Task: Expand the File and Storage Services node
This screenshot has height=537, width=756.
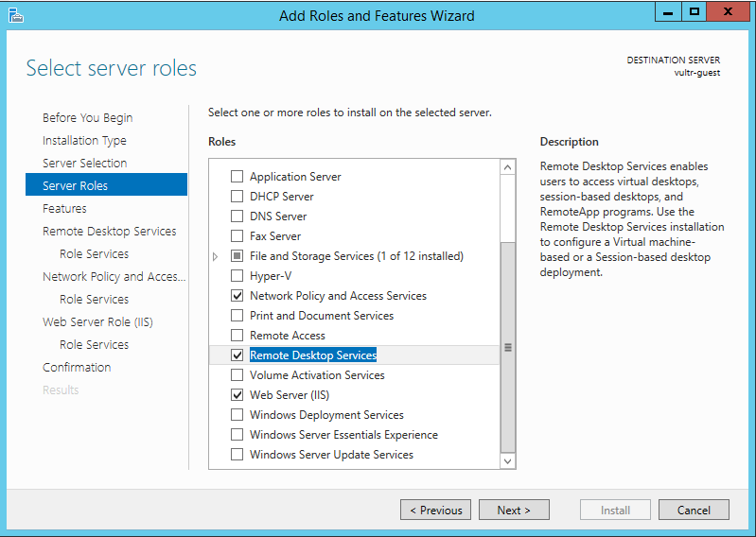Action: pos(216,257)
